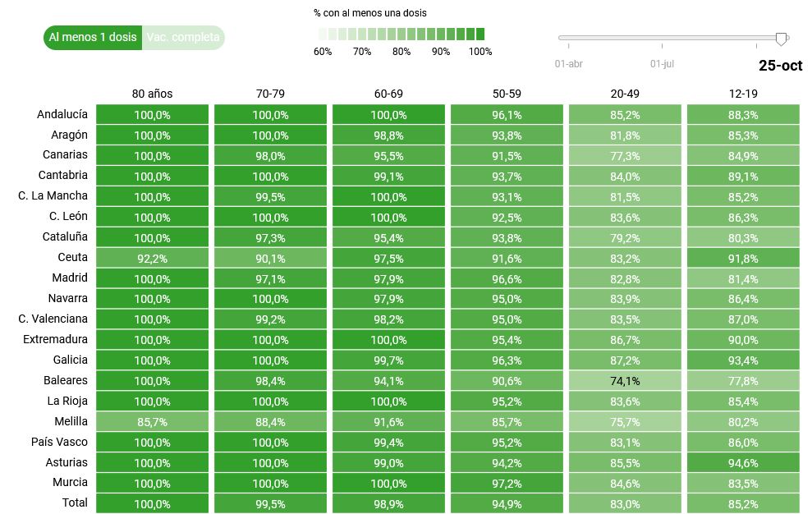This screenshot has width=812, height=514.
Task: Click the Baleares row label
Action: point(66,380)
